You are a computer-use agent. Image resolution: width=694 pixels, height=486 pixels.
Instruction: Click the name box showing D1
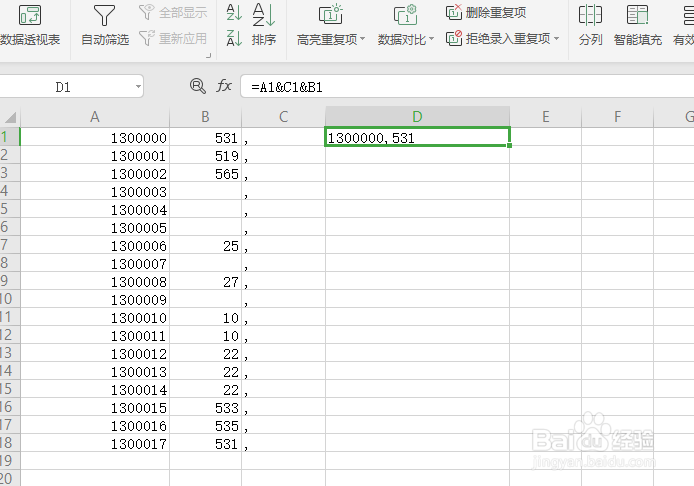click(66, 87)
